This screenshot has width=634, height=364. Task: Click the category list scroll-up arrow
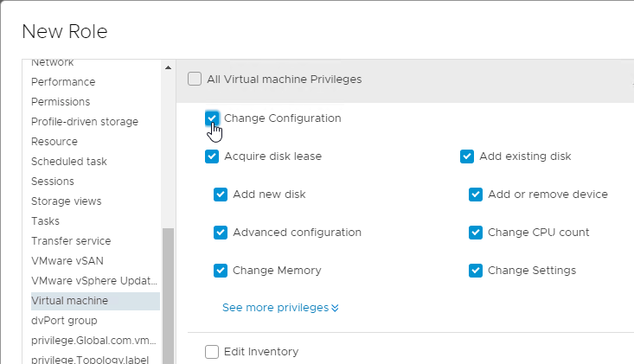coord(168,67)
